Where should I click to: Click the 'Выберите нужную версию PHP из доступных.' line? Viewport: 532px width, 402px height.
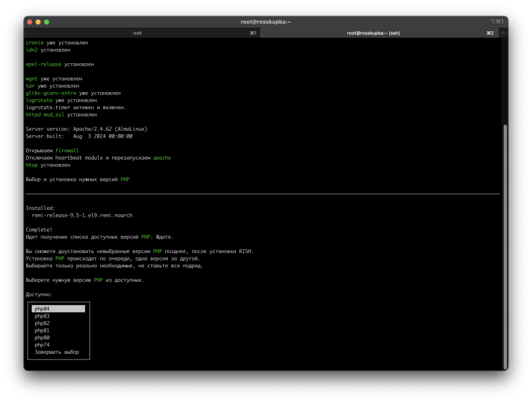(x=85, y=280)
